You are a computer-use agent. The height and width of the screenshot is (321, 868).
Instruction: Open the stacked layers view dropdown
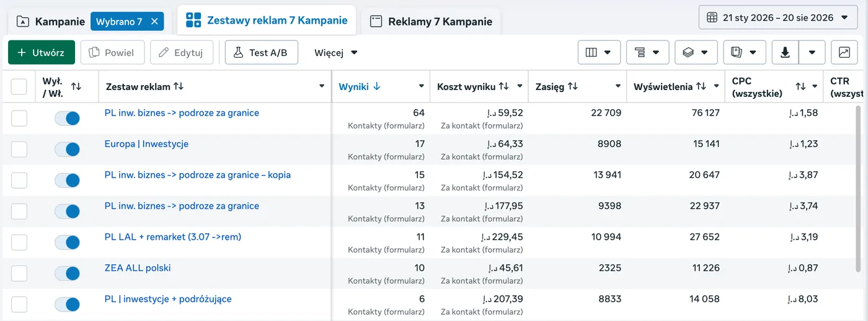point(696,53)
